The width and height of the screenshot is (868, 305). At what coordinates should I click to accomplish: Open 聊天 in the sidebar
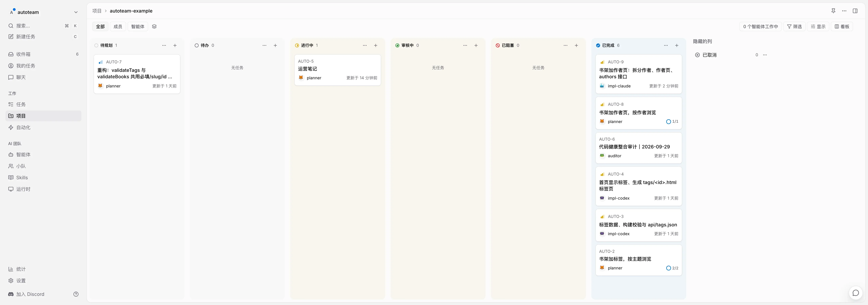coord(43,77)
